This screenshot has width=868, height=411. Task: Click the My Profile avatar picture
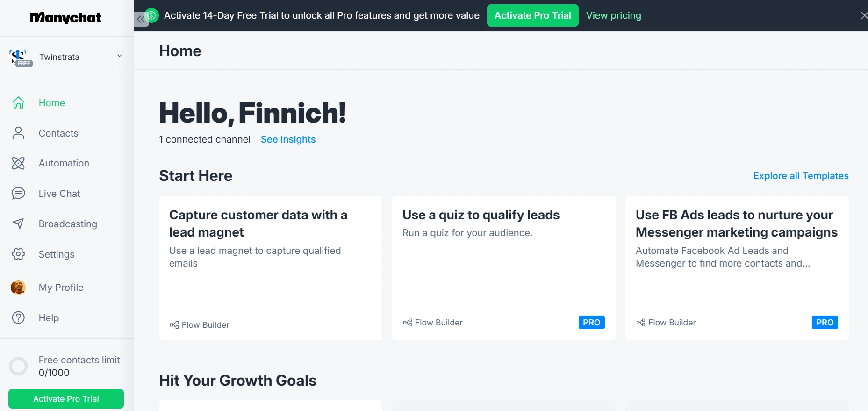point(18,288)
